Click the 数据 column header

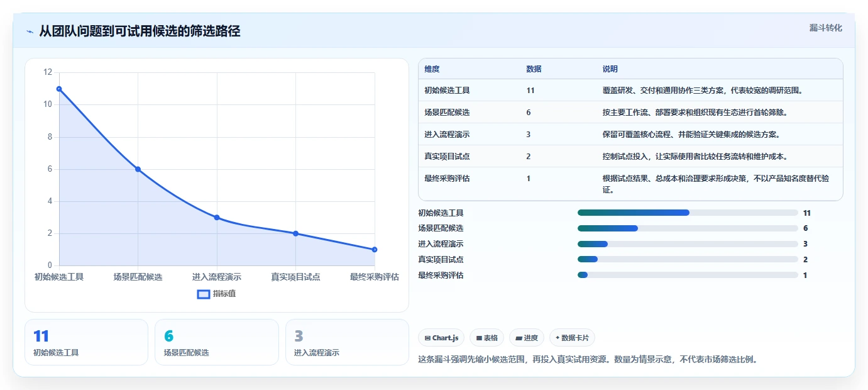click(x=534, y=69)
